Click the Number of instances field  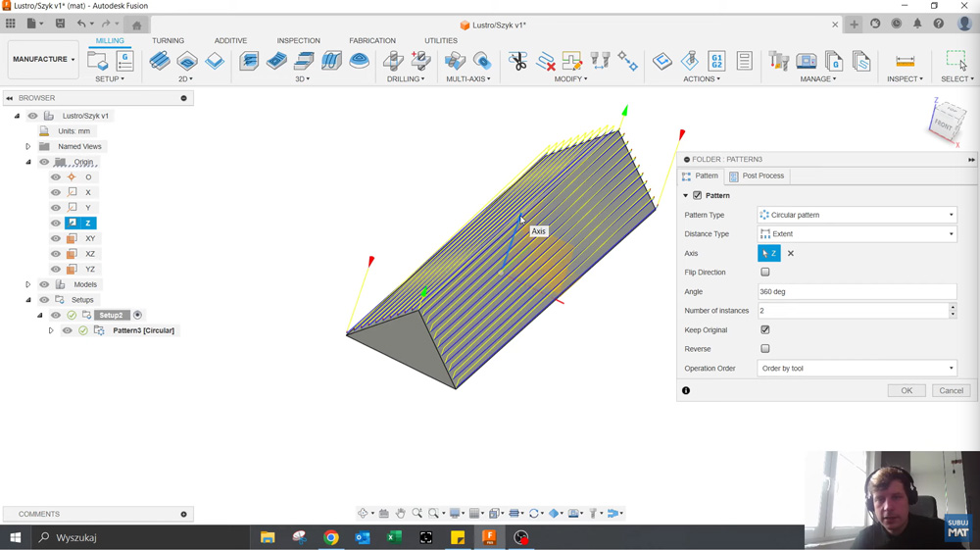(x=853, y=311)
